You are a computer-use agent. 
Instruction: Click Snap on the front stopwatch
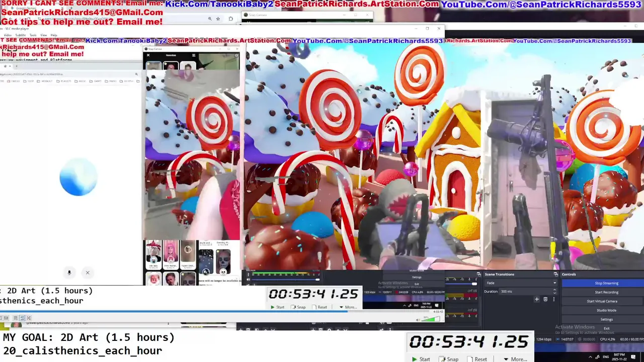click(x=449, y=359)
